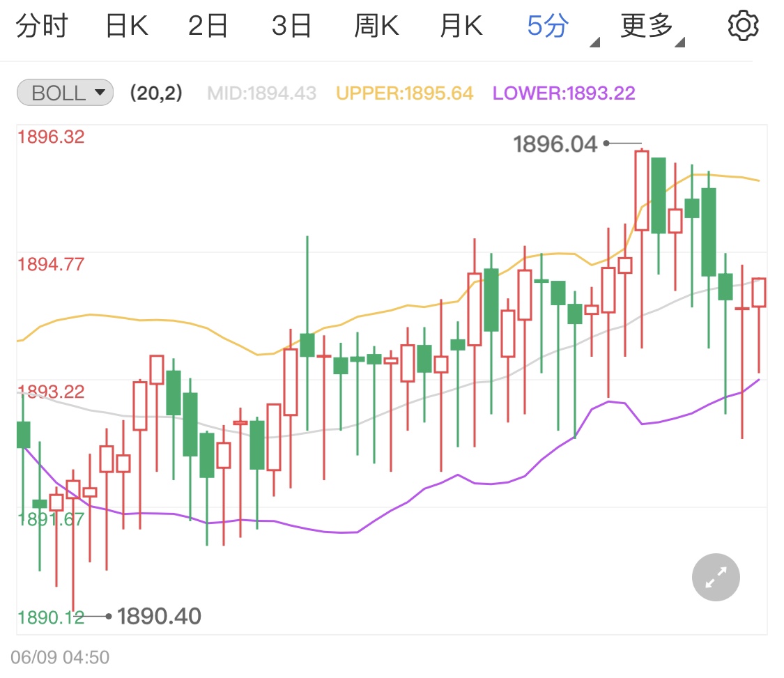Open the 周K weekly chart tab
This screenshot has width=784, height=678.
coord(376,26)
